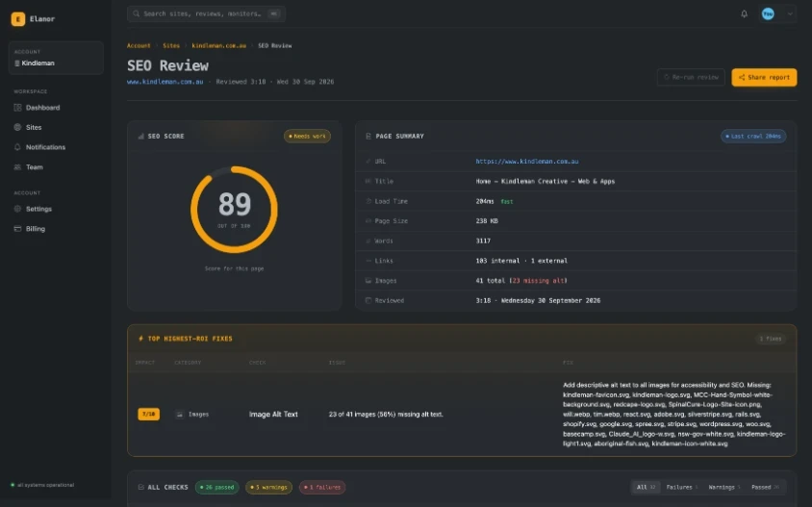Click the Team people icon
The image size is (812, 507).
[x=17, y=167]
